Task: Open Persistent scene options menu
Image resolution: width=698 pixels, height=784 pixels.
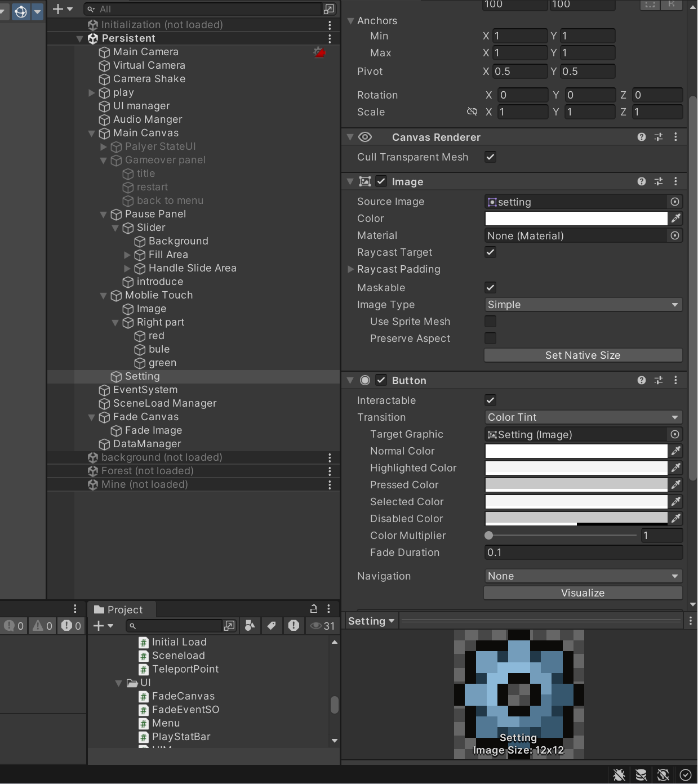Action: [330, 38]
